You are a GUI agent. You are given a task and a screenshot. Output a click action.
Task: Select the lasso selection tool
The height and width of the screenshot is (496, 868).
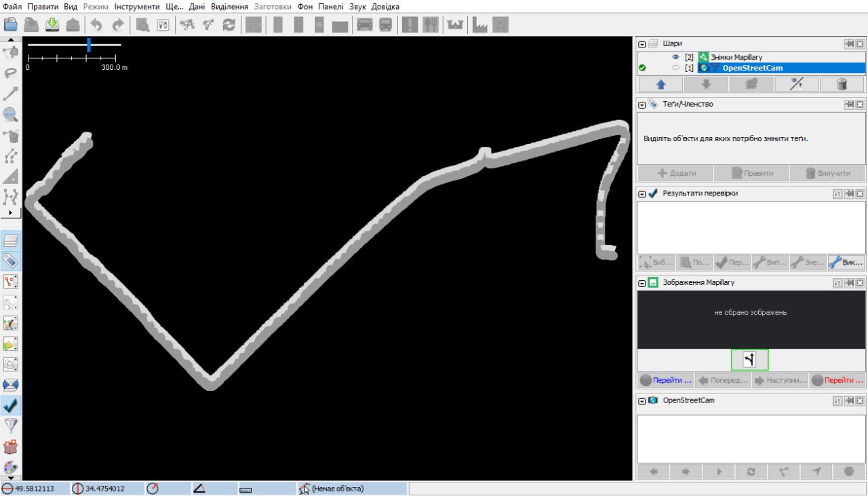pos(11,73)
